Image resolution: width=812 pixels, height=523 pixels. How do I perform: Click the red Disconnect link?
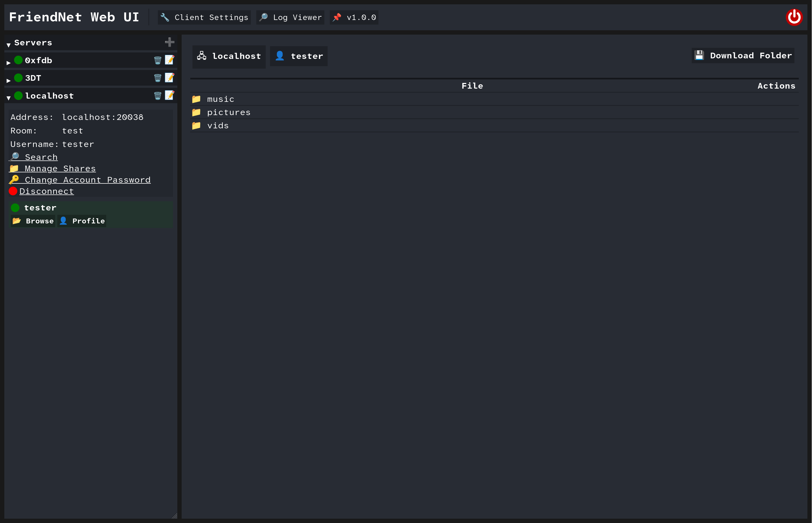[46, 191]
